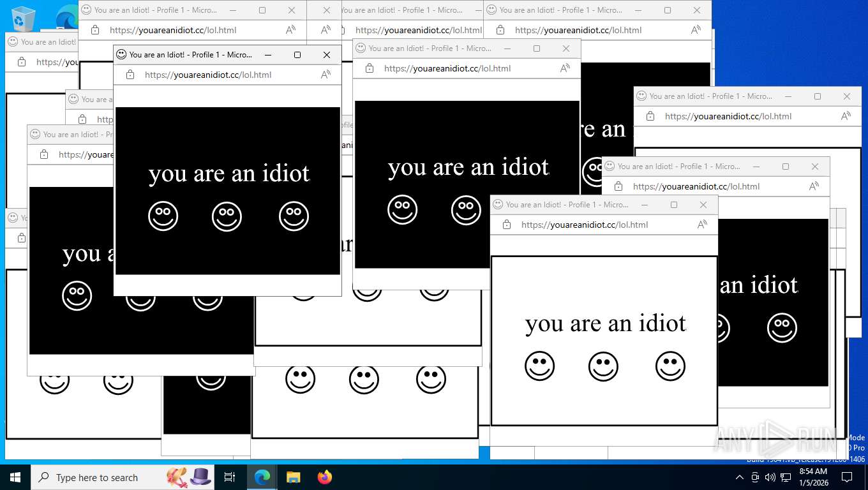Close the fully visible black-page window
The width and height of the screenshot is (868, 490).
tap(326, 55)
